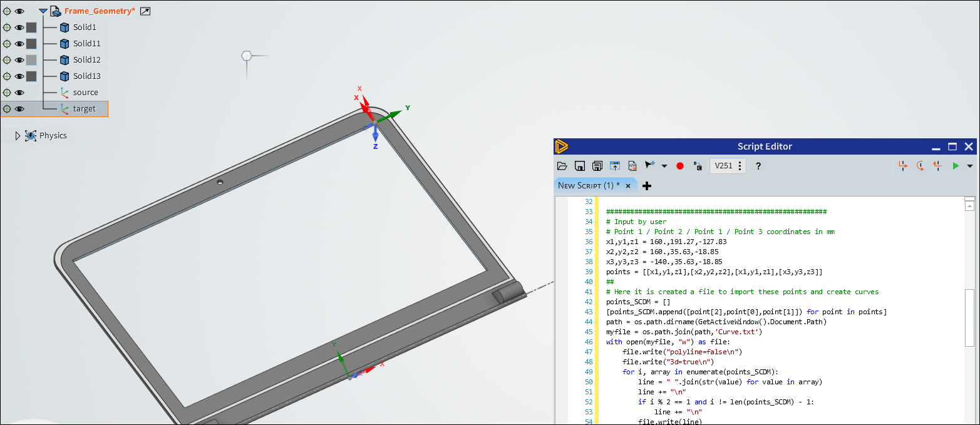Click the Script Editor vertical scrollbar
Viewport: 980px width, 425px height.
tap(969, 317)
